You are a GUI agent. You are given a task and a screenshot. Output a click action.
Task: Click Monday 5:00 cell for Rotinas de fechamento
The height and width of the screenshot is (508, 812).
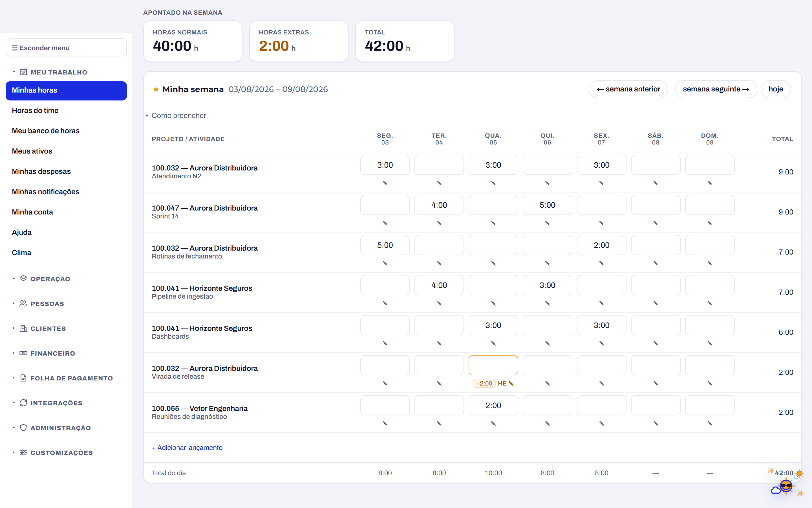click(385, 245)
